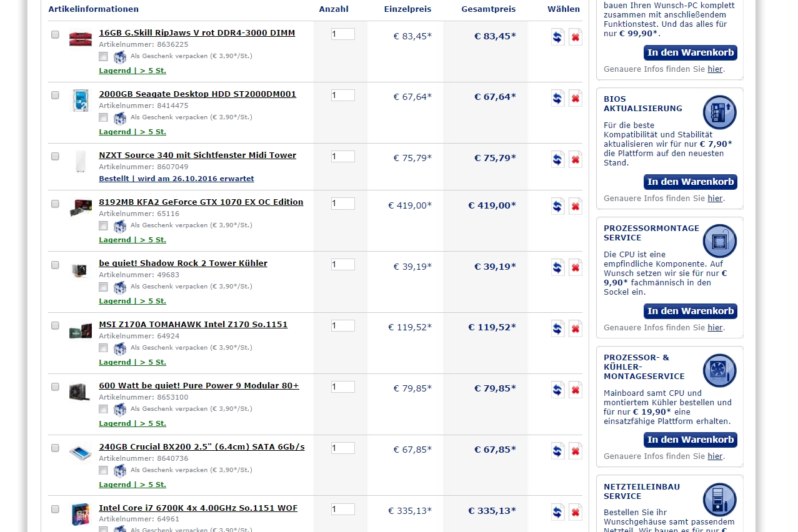Enable gift wrapping for Crucial BX200 SSD
The image size is (798, 532).
tap(103, 470)
